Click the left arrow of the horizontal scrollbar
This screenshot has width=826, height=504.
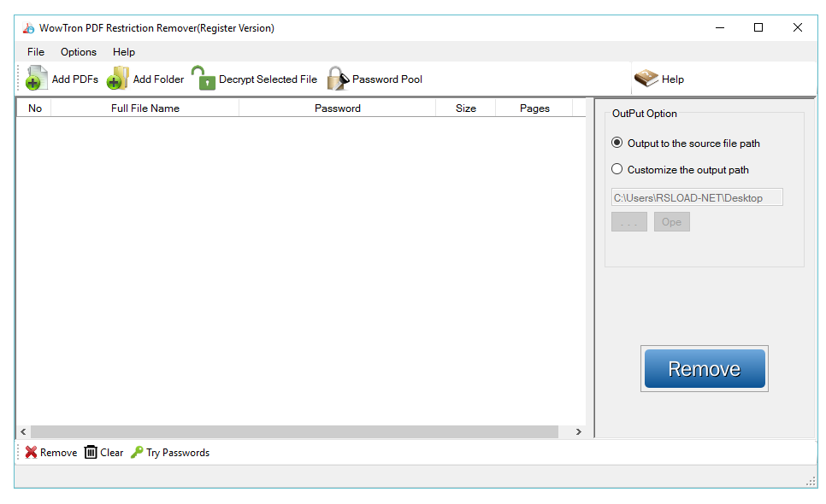point(23,432)
